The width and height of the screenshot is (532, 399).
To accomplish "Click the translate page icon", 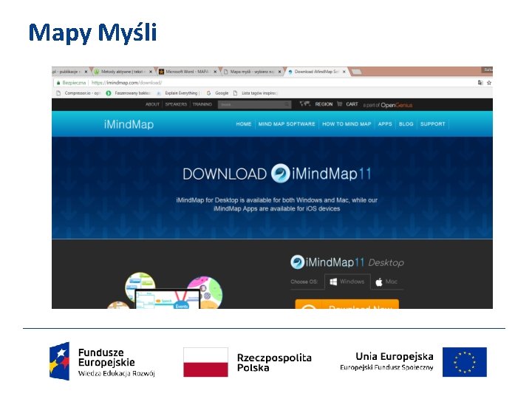I will (480, 83).
